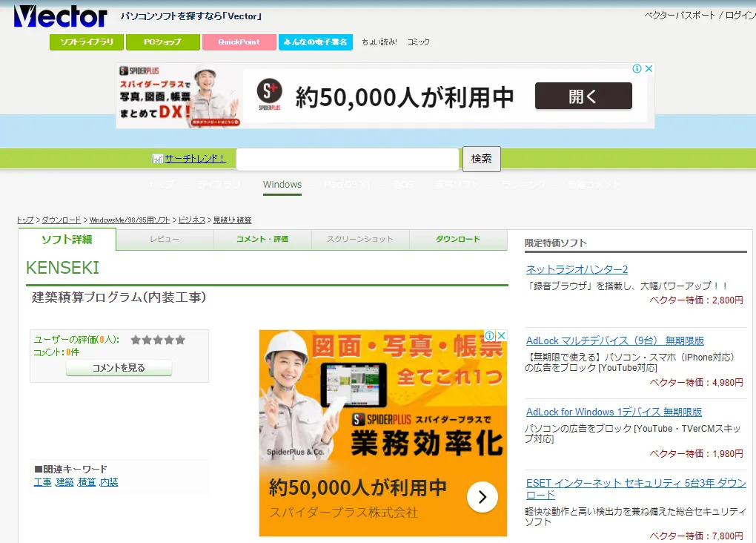Click the 建築 related keyword link
Screen dimensions: 756x543
pos(64,482)
